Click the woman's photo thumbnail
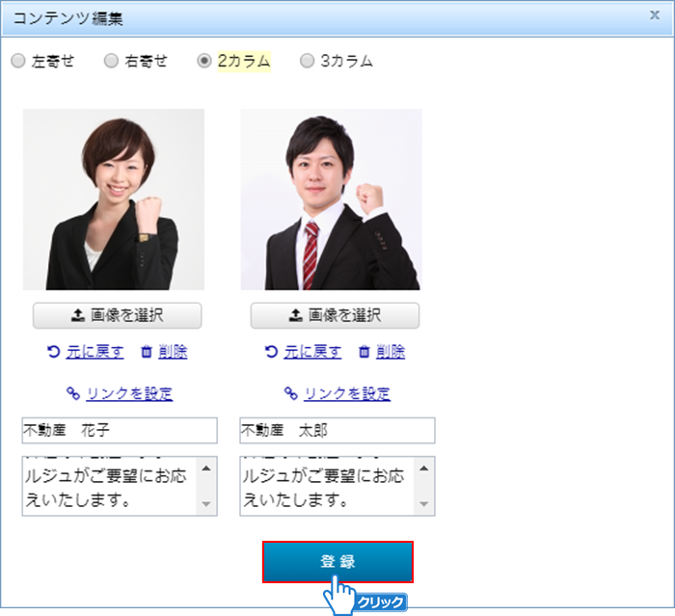Viewport: 675px width, 616px height. click(114, 200)
